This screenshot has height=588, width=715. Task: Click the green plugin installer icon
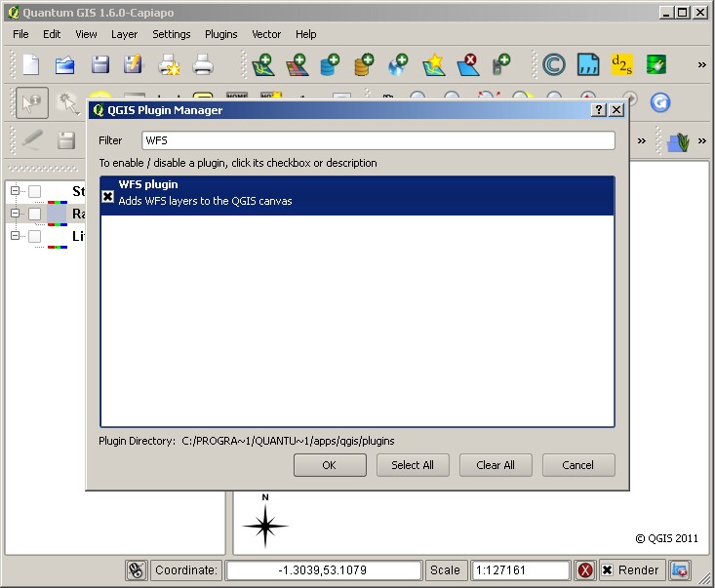(656, 64)
